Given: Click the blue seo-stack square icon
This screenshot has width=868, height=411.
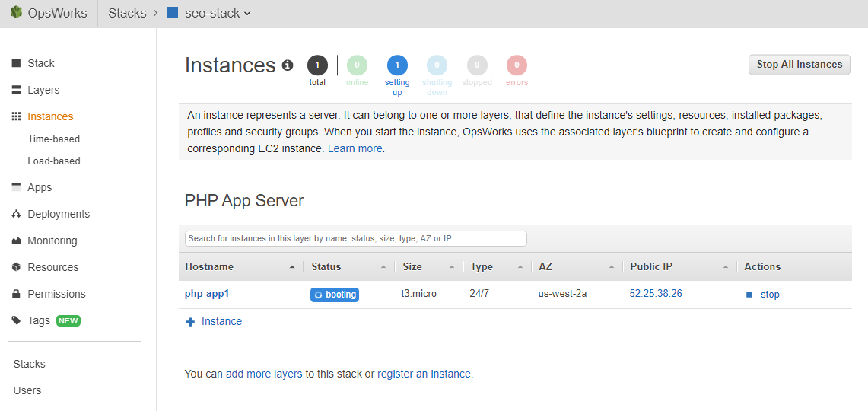Looking at the screenshot, I should pyautogui.click(x=172, y=13).
